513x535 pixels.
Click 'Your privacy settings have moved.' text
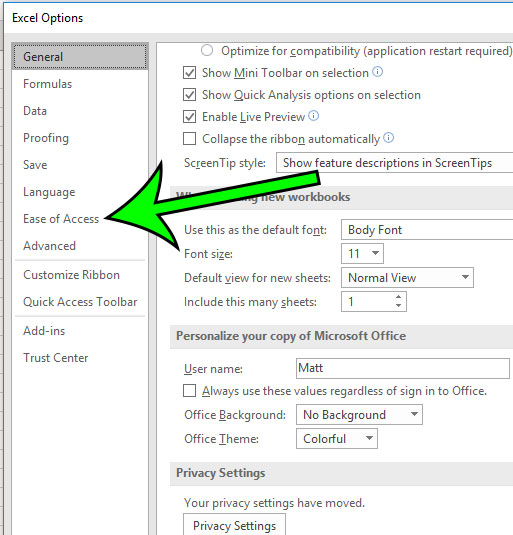click(274, 503)
